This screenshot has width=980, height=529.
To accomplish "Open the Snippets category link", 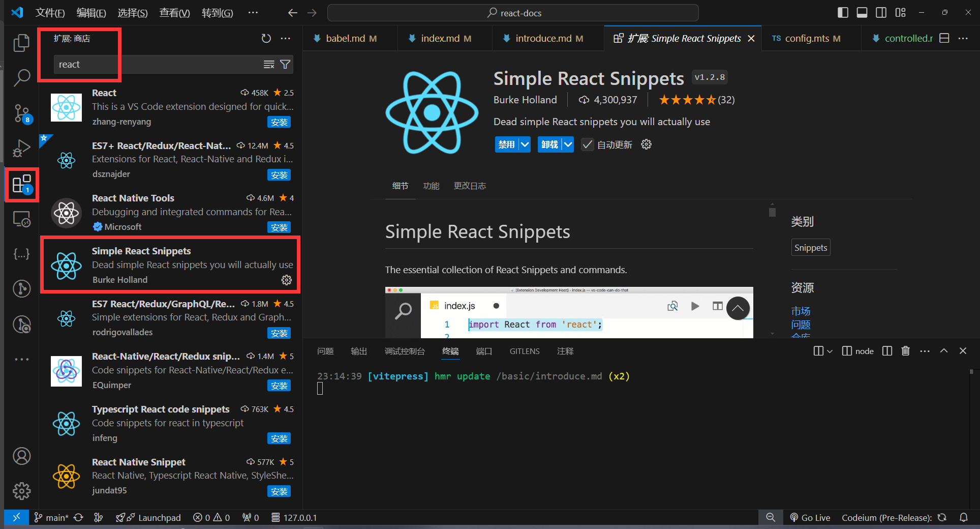I will (x=810, y=247).
